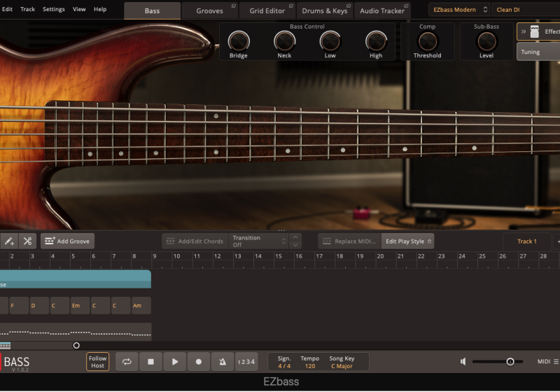Image resolution: width=560 pixels, height=392 pixels.
Task: Detach the Grid Editor window icon
Action: tap(291, 6)
